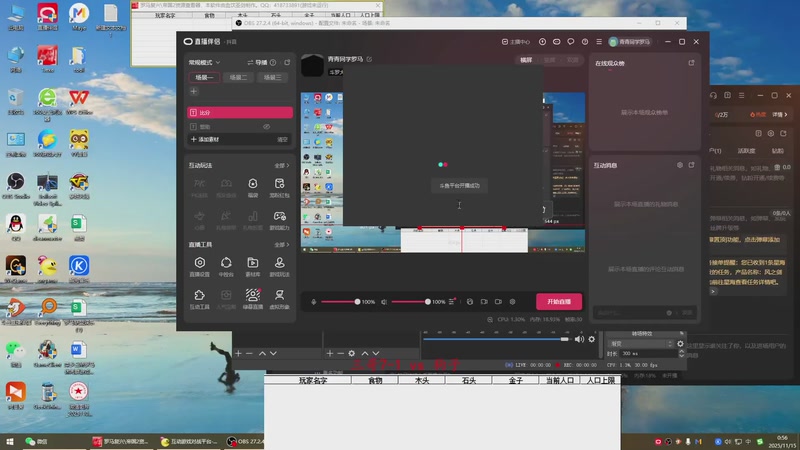Open the audio mixer settings icon

coord(452,302)
